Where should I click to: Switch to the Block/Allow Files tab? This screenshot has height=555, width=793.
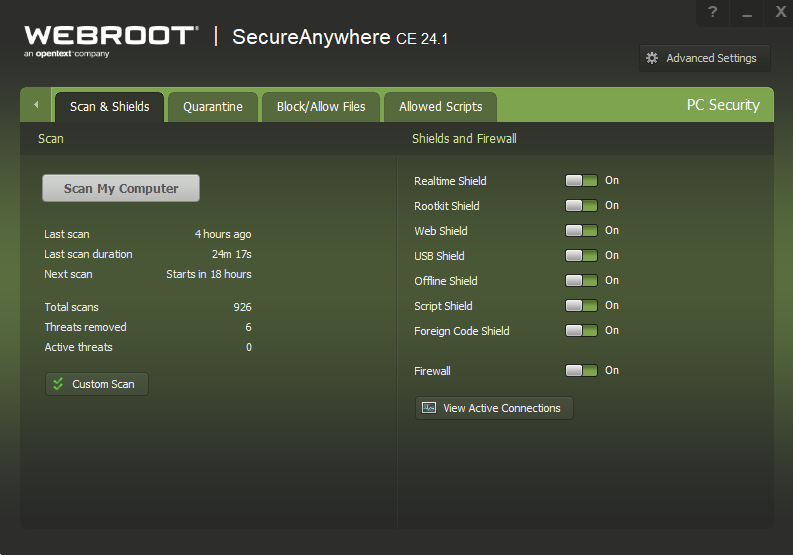point(321,107)
